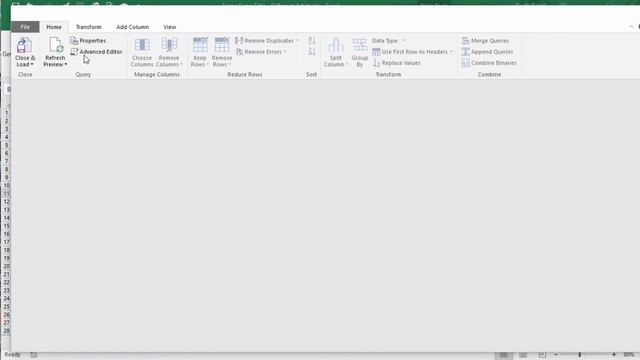This screenshot has width=640, height=360.
Task: Open the View tab
Action: [x=170, y=27]
